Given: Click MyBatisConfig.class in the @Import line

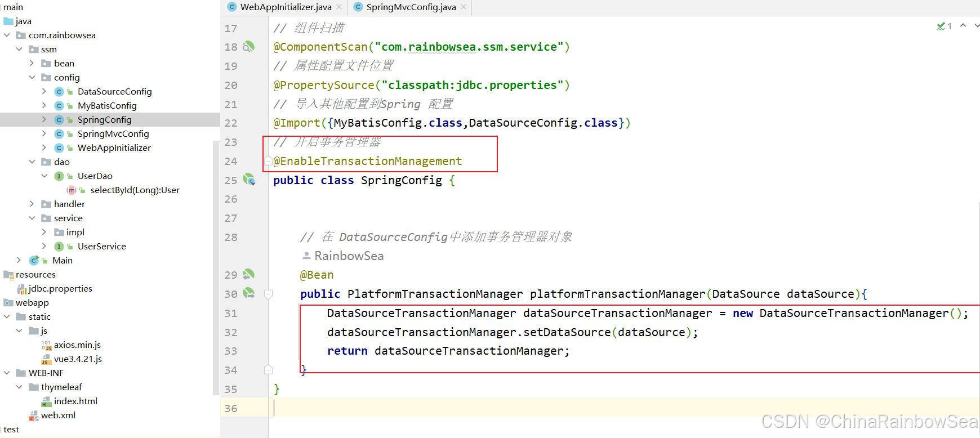Looking at the screenshot, I should [398, 123].
